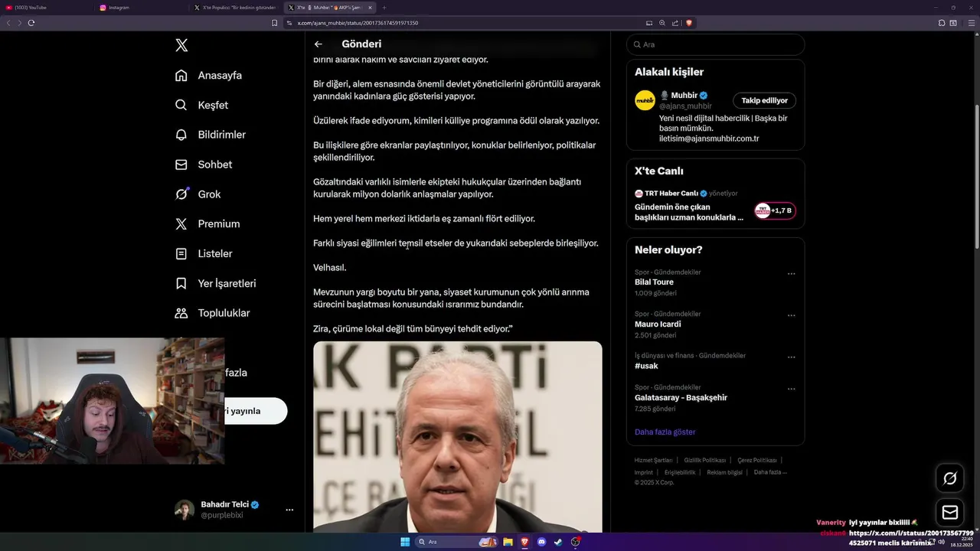The image size is (980, 551).
Task: Click OBS icon on taskbar
Action: tap(575, 542)
